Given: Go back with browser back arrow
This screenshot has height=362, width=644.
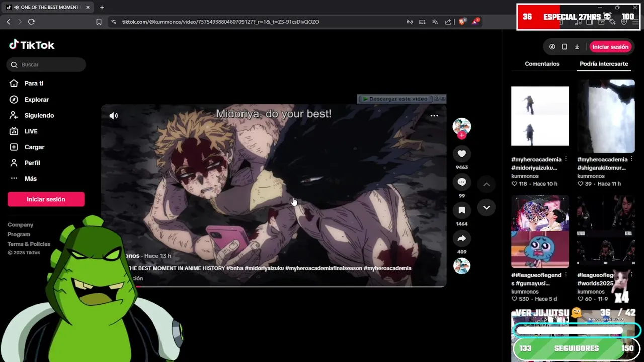Looking at the screenshot, I should 8,22.
